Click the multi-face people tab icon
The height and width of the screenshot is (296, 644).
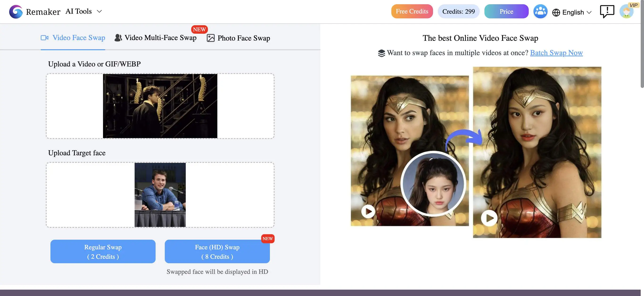tap(118, 38)
